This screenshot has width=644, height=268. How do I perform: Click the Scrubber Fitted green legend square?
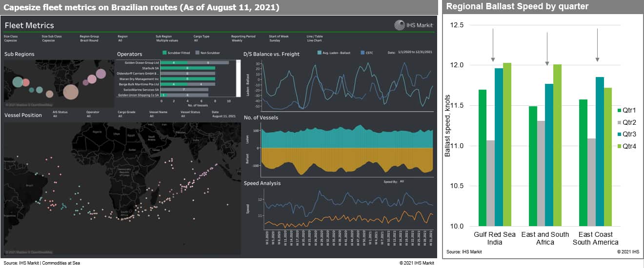[x=164, y=53]
